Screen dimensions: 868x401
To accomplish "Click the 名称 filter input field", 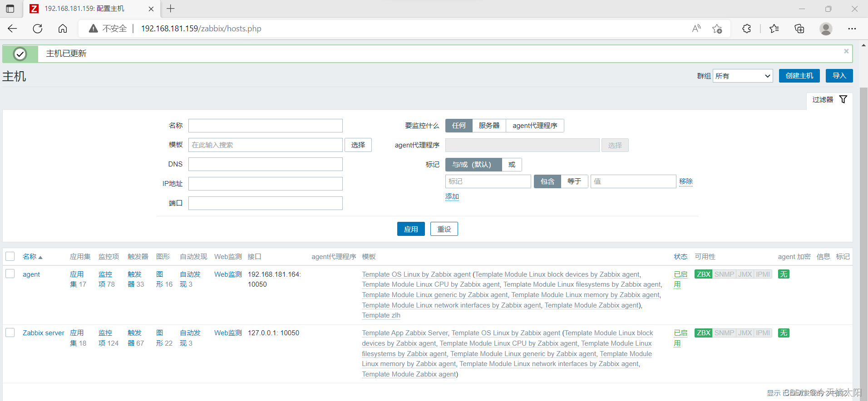I will (266, 126).
